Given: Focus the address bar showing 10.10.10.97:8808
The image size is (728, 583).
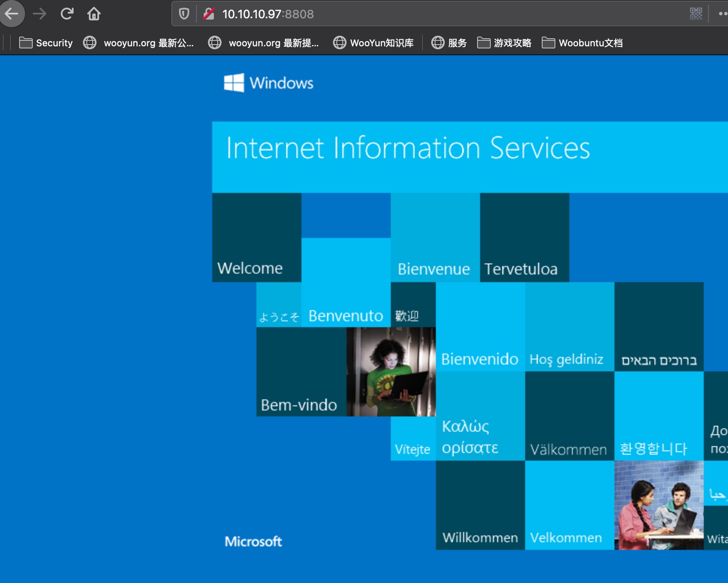Looking at the screenshot, I should pos(451,14).
